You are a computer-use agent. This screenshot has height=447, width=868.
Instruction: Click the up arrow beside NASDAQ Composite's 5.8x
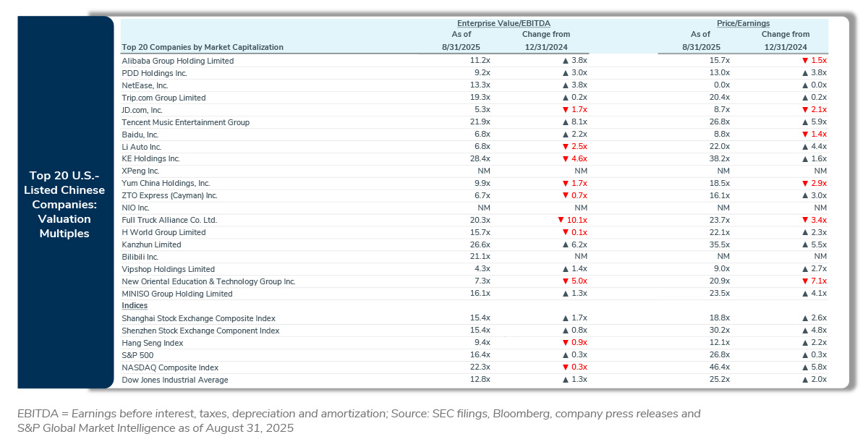(804, 367)
